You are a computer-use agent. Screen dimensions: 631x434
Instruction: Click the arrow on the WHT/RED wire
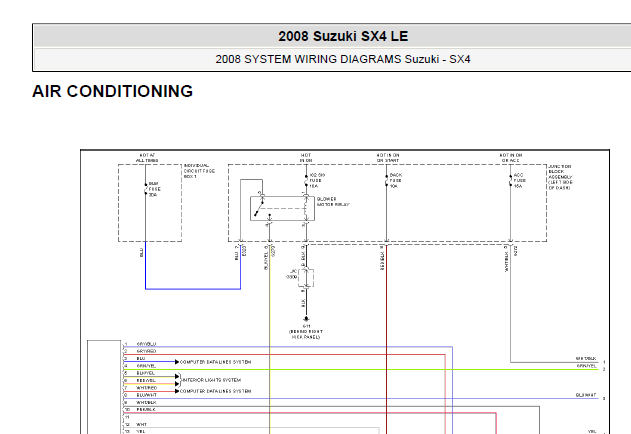click(177, 391)
